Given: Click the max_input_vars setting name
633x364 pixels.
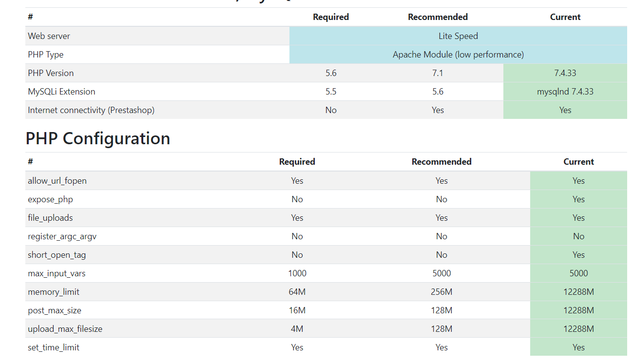Looking at the screenshot, I should pos(57,273).
